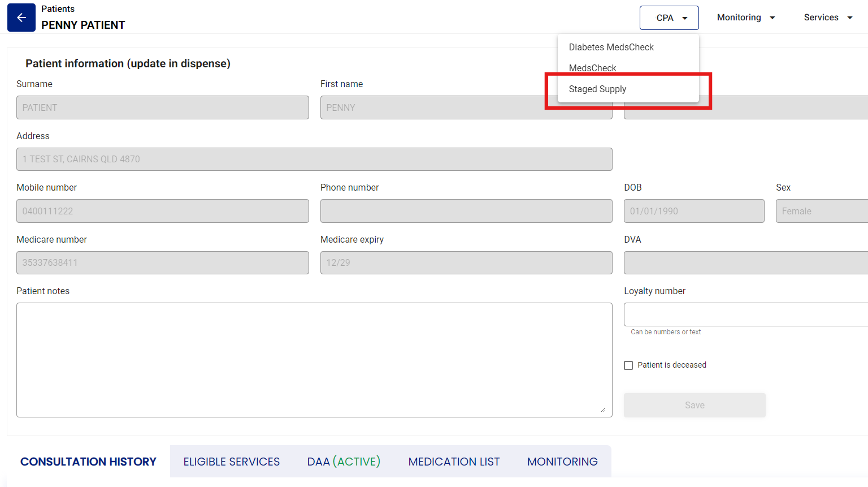Viewport: 868px width, 487px height.
Task: Select Diabetes MedsCheck from menu
Action: 611,48
